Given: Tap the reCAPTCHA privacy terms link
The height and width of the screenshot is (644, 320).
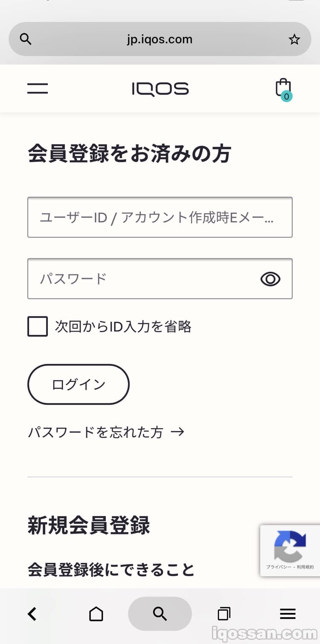Looking at the screenshot, I should (x=290, y=567).
